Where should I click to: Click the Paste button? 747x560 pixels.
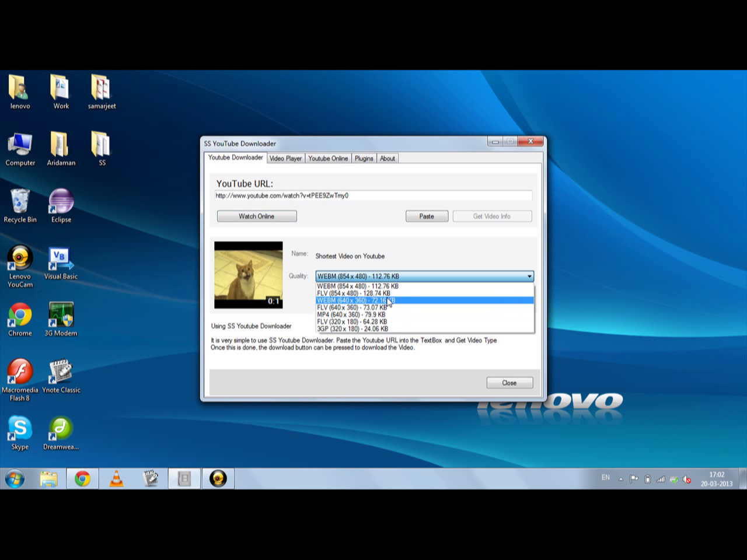(427, 216)
